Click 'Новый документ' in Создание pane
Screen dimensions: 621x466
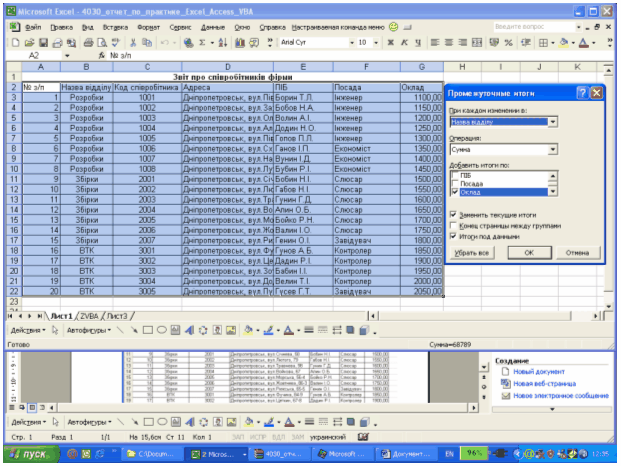click(x=538, y=372)
